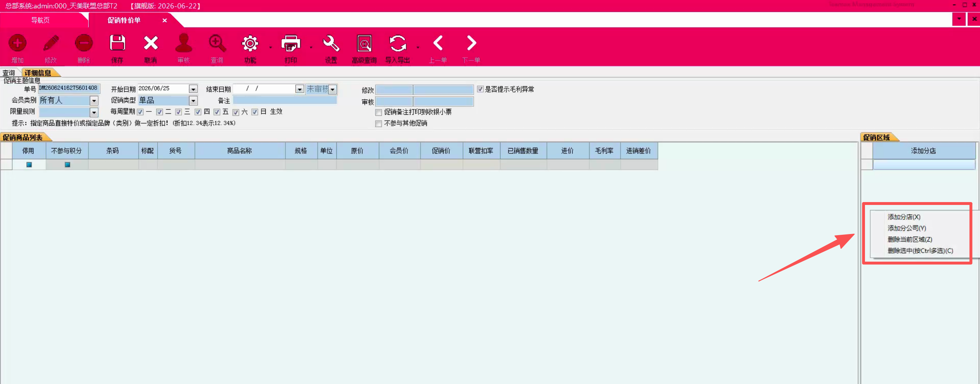Close the 促销特价单 tab
Viewport: 980px width, 384px height.
(165, 20)
